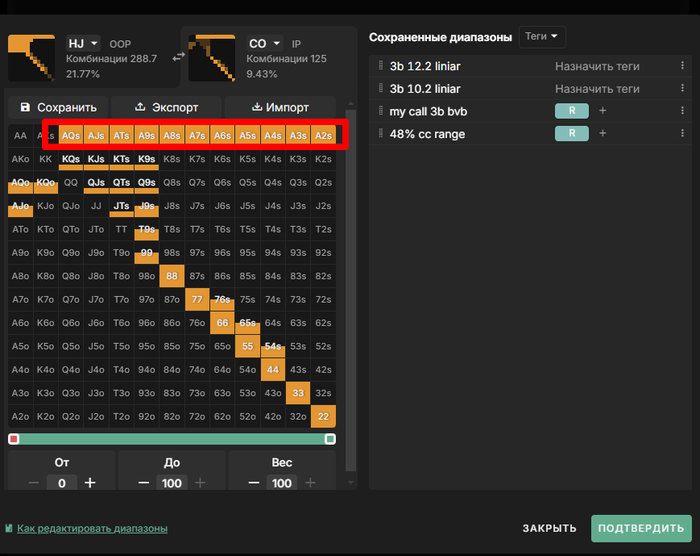This screenshot has height=556, width=700.
Task: Click the От value field
Action: pos(62,483)
